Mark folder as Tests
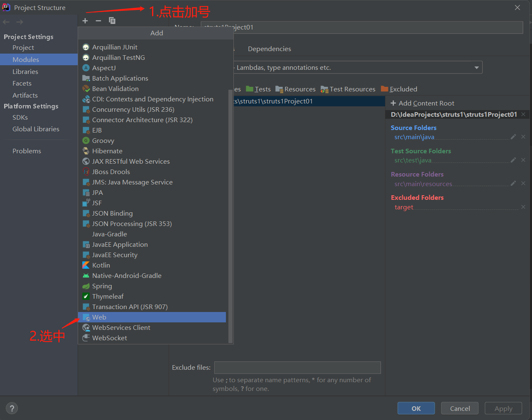The width and height of the screenshot is (532, 420). (x=258, y=89)
